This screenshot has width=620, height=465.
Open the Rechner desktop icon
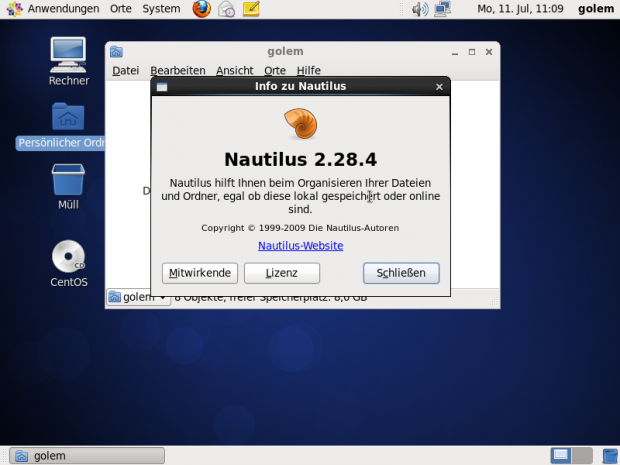(x=68, y=55)
